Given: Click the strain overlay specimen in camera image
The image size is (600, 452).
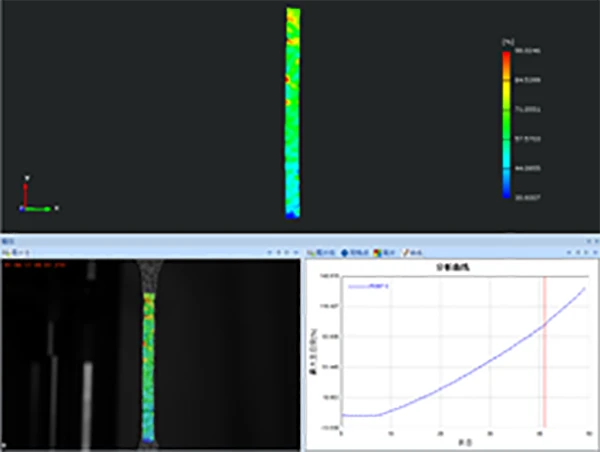Looking at the screenshot, I should 148,367.
